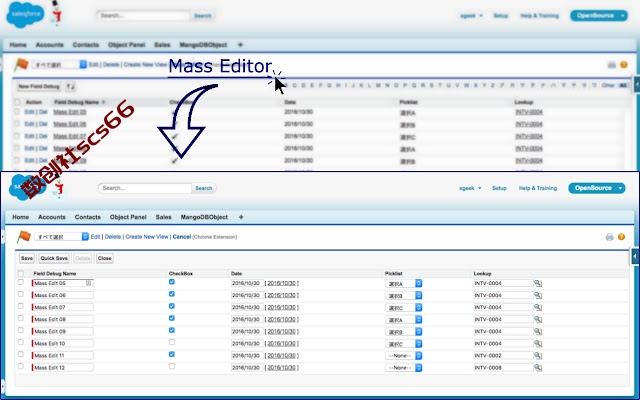Click the INTV-0002 lookup field
The image size is (640, 400).
[x=503, y=356]
